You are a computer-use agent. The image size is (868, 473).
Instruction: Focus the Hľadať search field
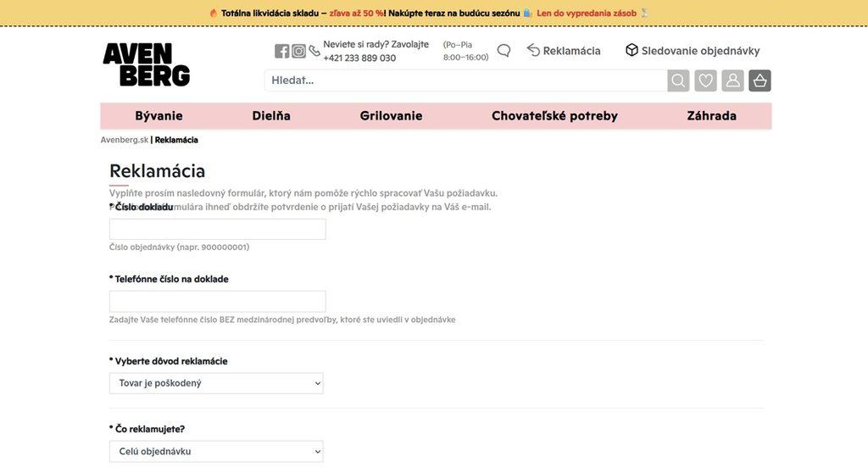click(x=465, y=81)
